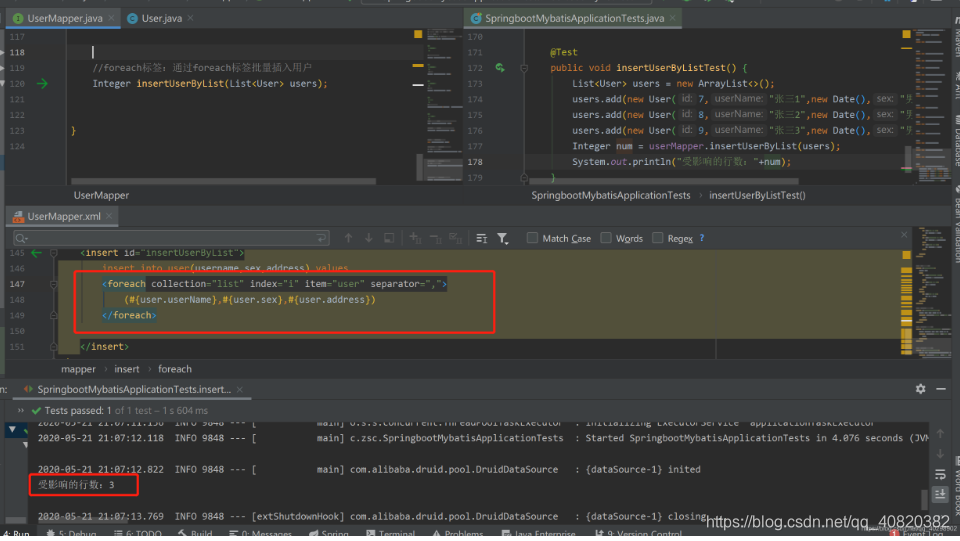Click the test editor horizontal scrollbar
Screen dimensions: 960x541
pyautogui.click(x=664, y=181)
